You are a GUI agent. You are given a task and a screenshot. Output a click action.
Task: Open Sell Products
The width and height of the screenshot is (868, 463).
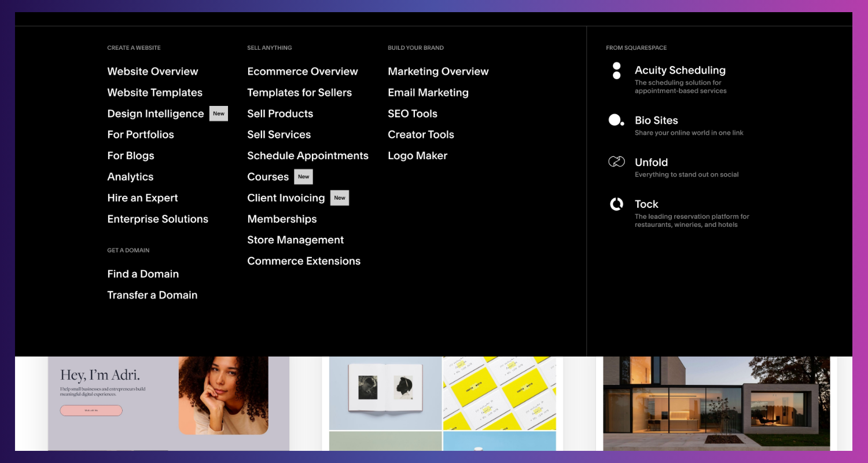pos(280,113)
